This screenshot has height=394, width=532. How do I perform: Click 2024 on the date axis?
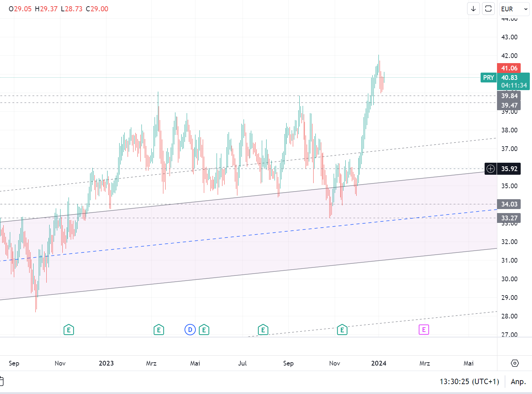pos(379,363)
